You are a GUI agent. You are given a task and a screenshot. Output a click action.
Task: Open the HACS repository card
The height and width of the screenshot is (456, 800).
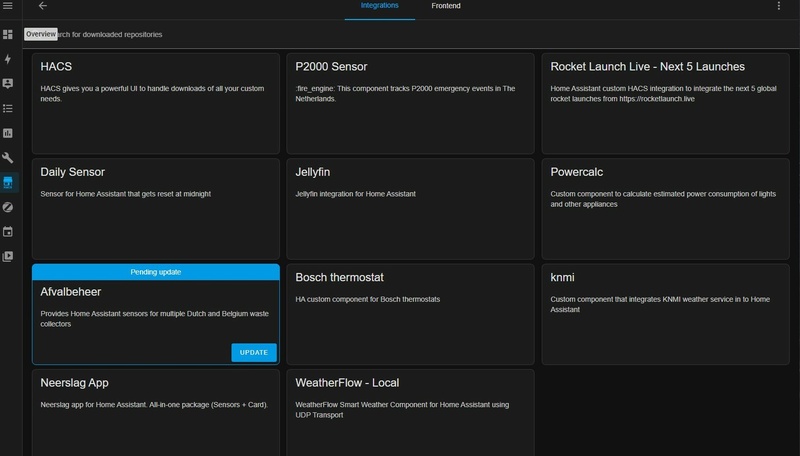click(x=155, y=102)
